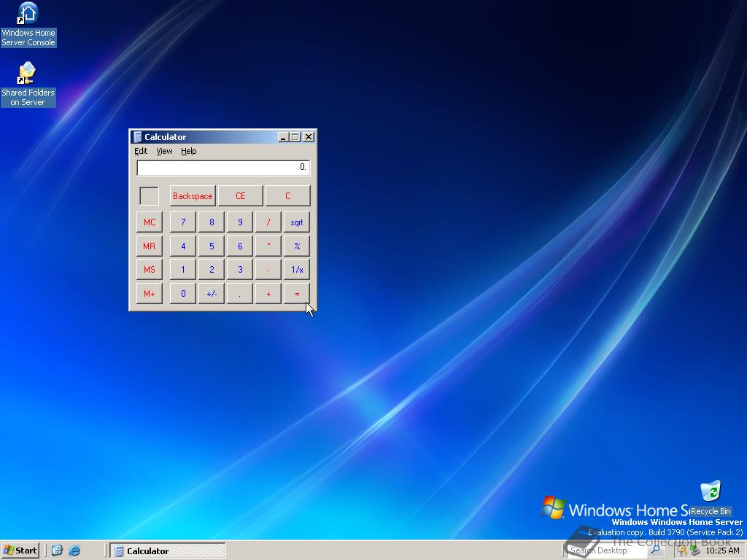Click digit 6 on Calculator
Screen dimensions: 747x560
(x=240, y=246)
